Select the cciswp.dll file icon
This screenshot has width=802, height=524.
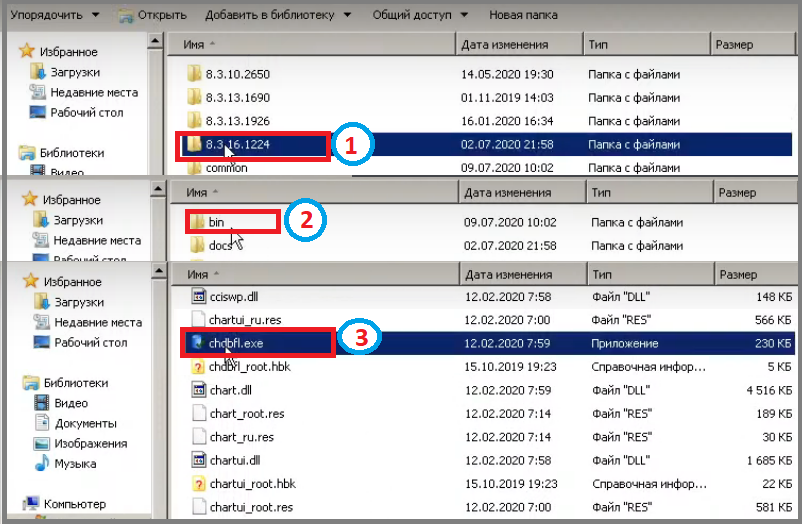(198, 296)
